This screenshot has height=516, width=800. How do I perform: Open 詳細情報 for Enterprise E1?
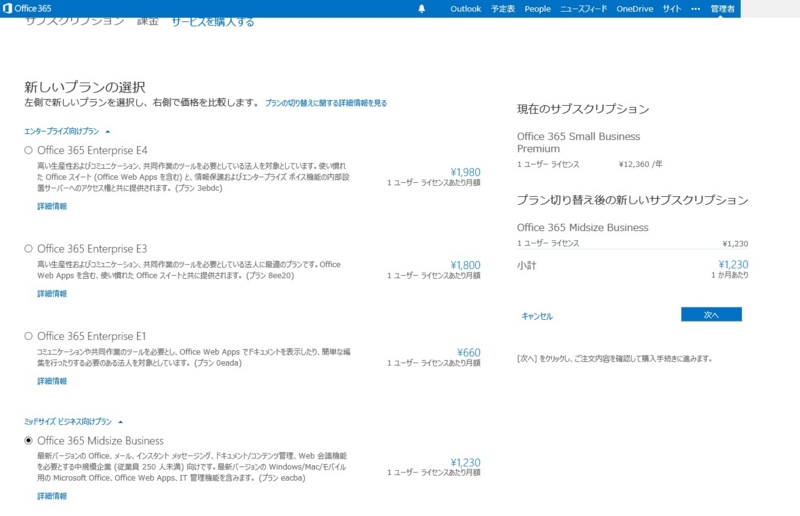(x=52, y=381)
